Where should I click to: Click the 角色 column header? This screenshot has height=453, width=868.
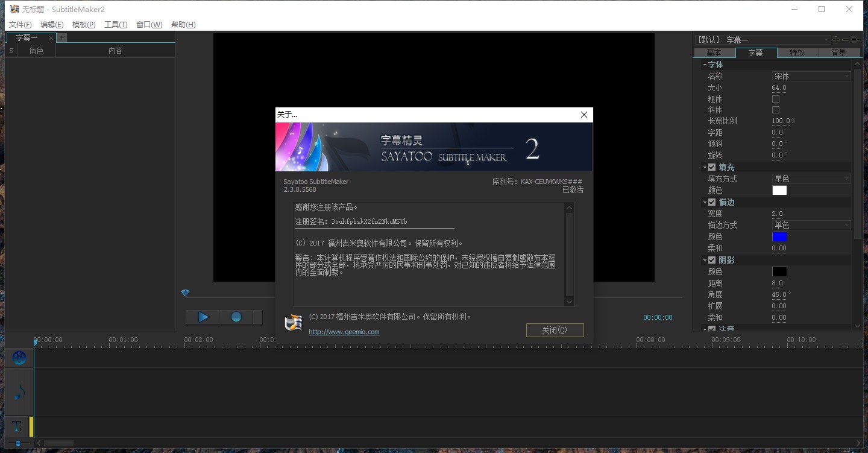point(36,51)
